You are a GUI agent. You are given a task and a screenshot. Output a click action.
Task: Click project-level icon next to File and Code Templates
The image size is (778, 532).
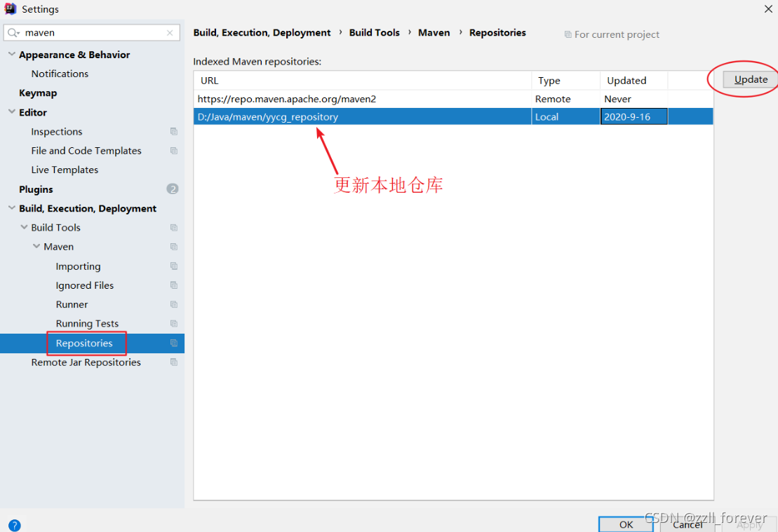tap(174, 151)
